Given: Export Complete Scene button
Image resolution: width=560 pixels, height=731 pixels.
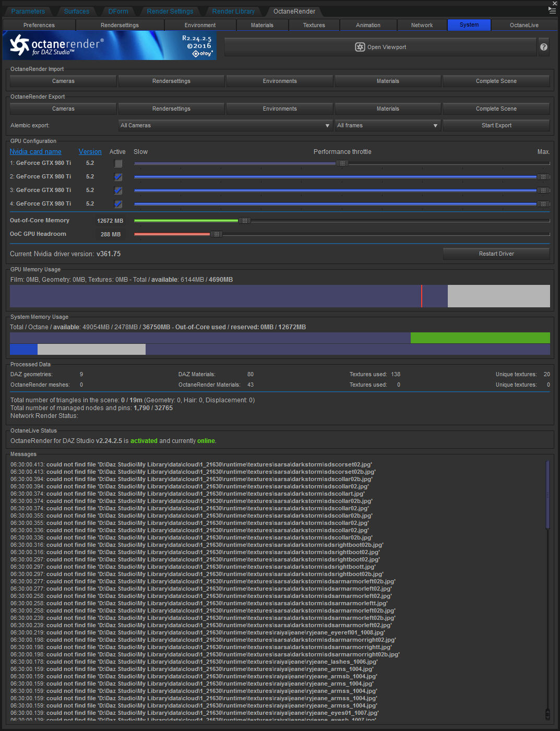Looking at the screenshot, I should point(496,109).
